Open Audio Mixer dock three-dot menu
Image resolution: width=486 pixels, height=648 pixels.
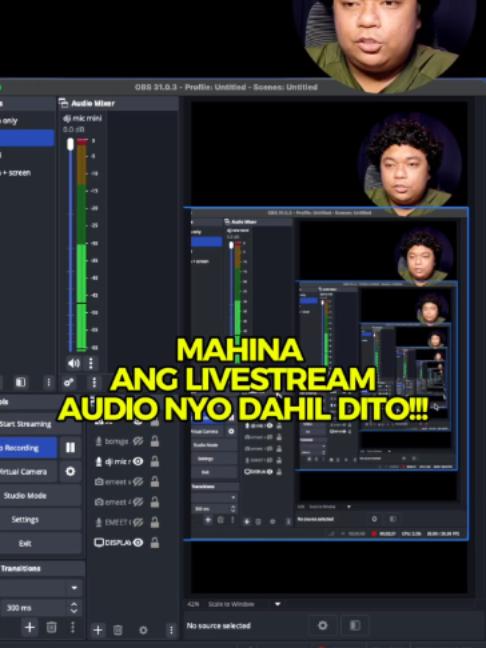[x=94, y=382]
